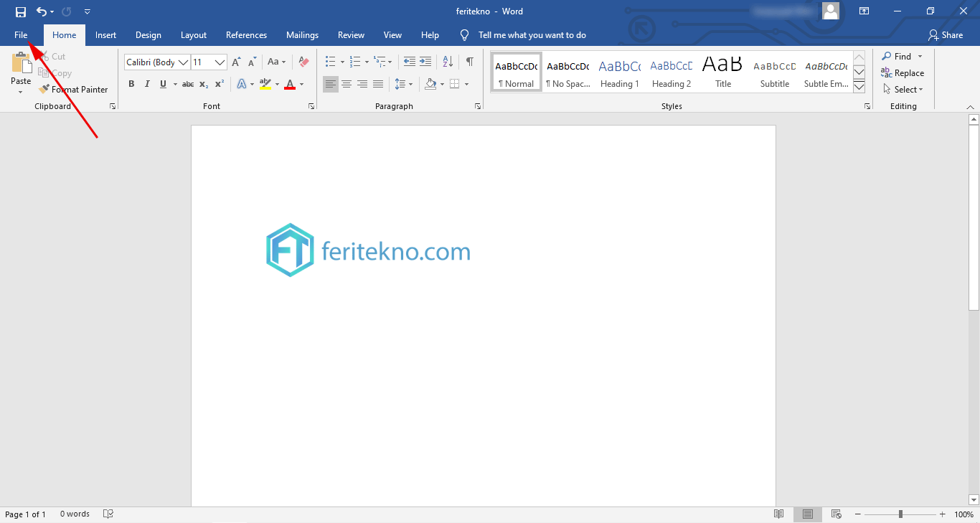Screen dimensions: 980x523
Task: Click the zoom slider handle
Action: pyautogui.click(x=900, y=514)
